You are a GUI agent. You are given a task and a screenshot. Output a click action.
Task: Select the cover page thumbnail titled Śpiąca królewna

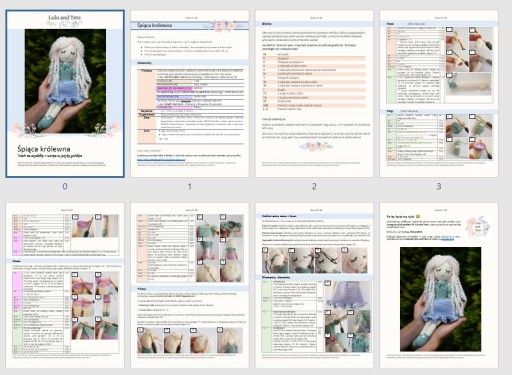[65, 94]
